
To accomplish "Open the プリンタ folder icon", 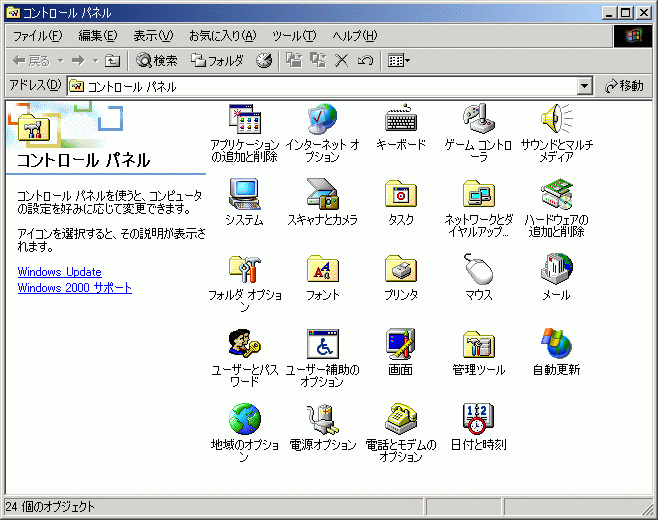I will pyautogui.click(x=401, y=269).
